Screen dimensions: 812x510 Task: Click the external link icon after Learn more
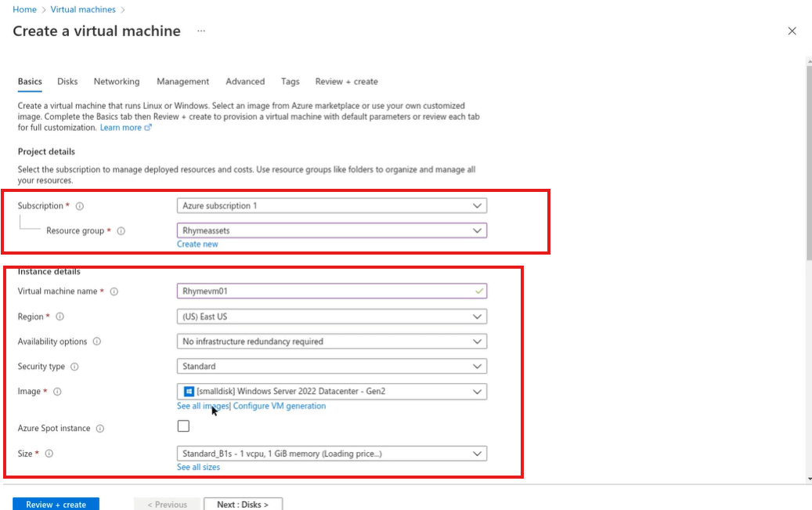[x=147, y=128]
